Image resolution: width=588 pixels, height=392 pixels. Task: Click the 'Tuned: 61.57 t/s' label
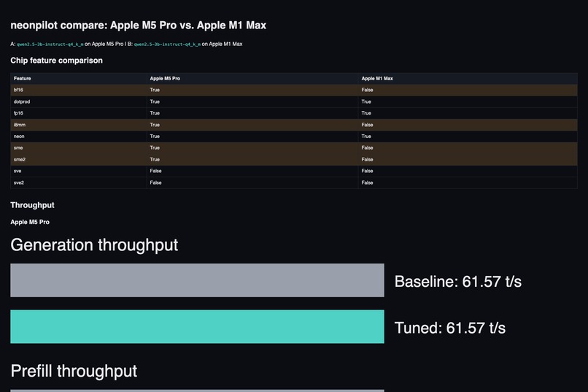click(x=450, y=328)
